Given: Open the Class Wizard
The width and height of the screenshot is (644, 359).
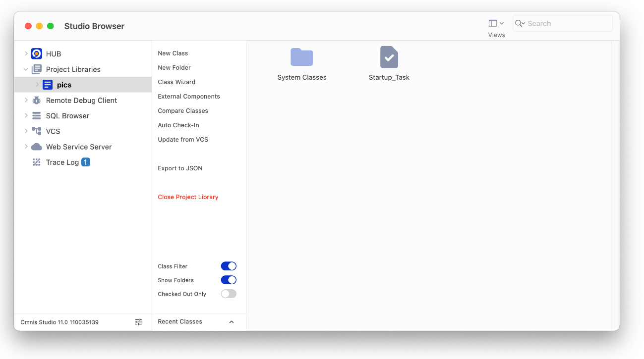Looking at the screenshot, I should 176,82.
